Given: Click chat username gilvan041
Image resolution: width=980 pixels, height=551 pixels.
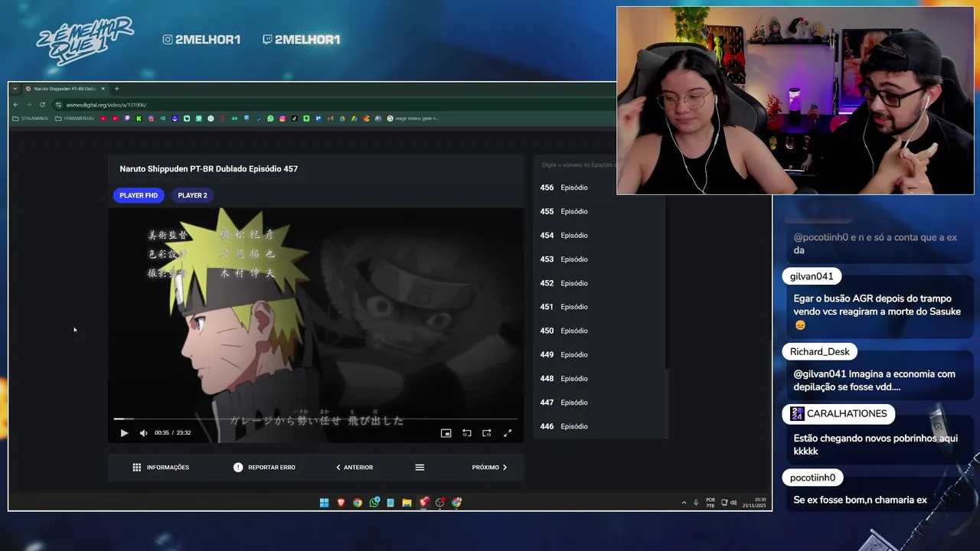Looking at the screenshot, I should pos(812,276).
